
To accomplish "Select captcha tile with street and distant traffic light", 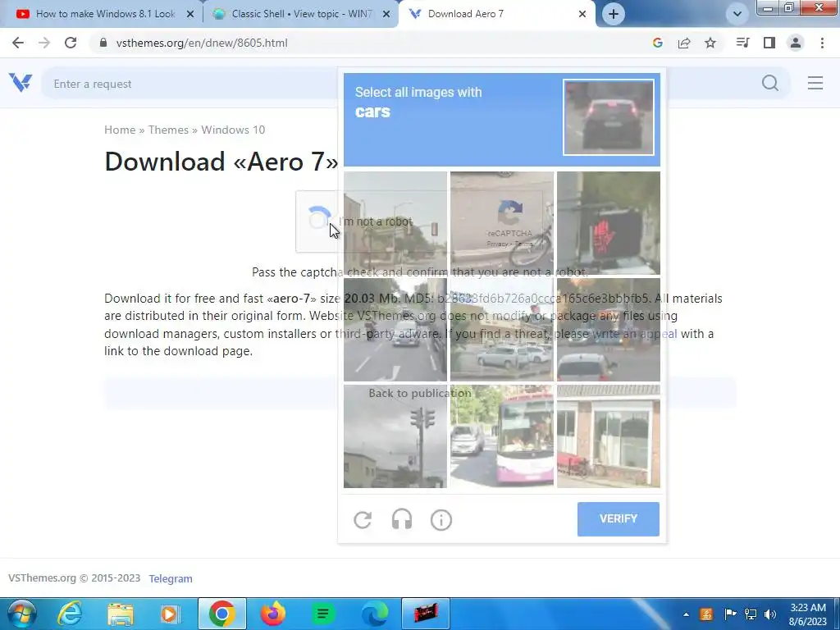I will coord(395,223).
